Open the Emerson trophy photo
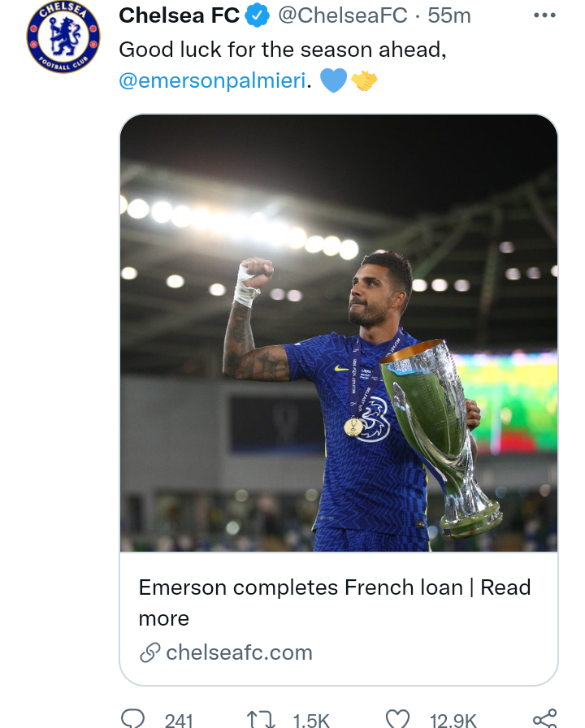Screen dimensions: 585x728 click(x=339, y=333)
